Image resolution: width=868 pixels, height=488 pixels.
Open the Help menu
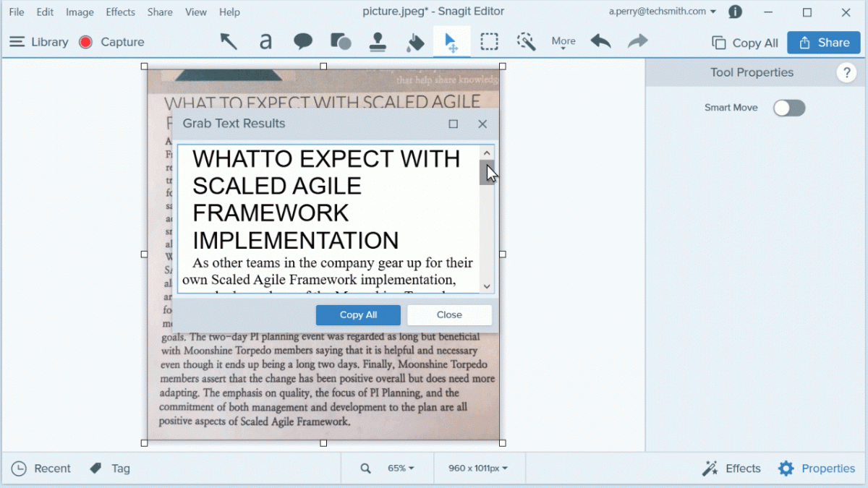(x=229, y=12)
